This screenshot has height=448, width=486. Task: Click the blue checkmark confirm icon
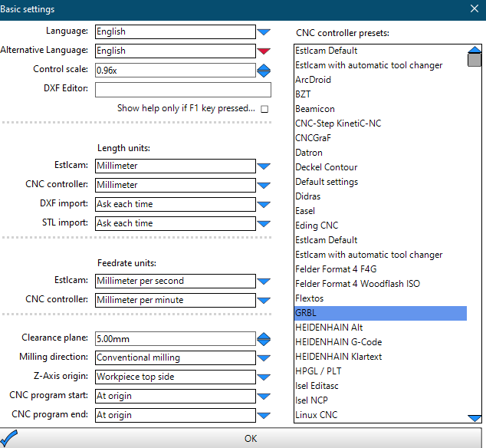[x=9, y=438]
